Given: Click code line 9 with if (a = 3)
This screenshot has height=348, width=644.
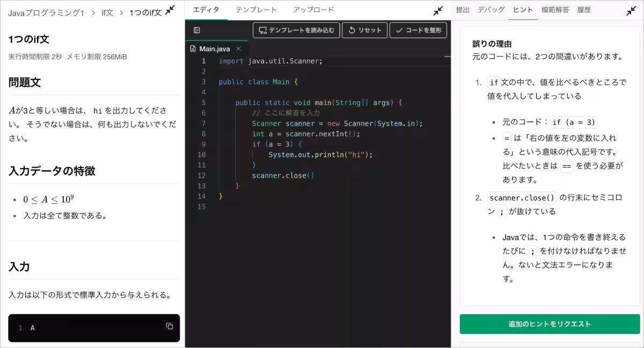Looking at the screenshot, I should (277, 144).
